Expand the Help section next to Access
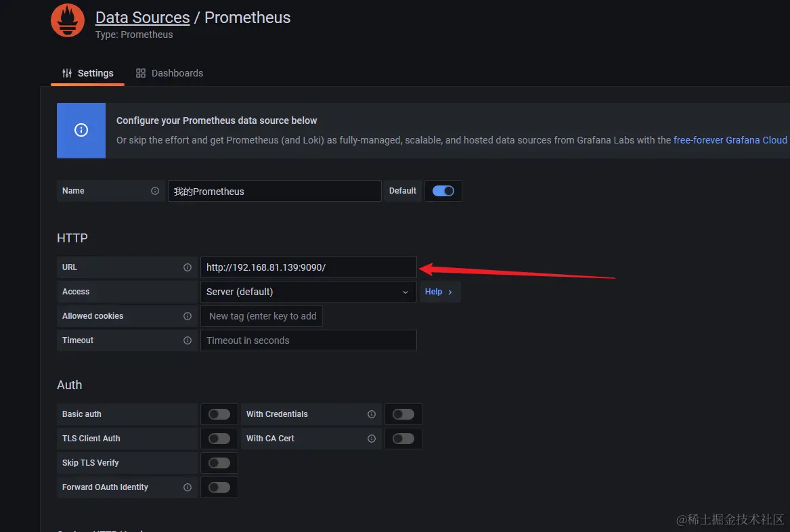 (x=439, y=292)
